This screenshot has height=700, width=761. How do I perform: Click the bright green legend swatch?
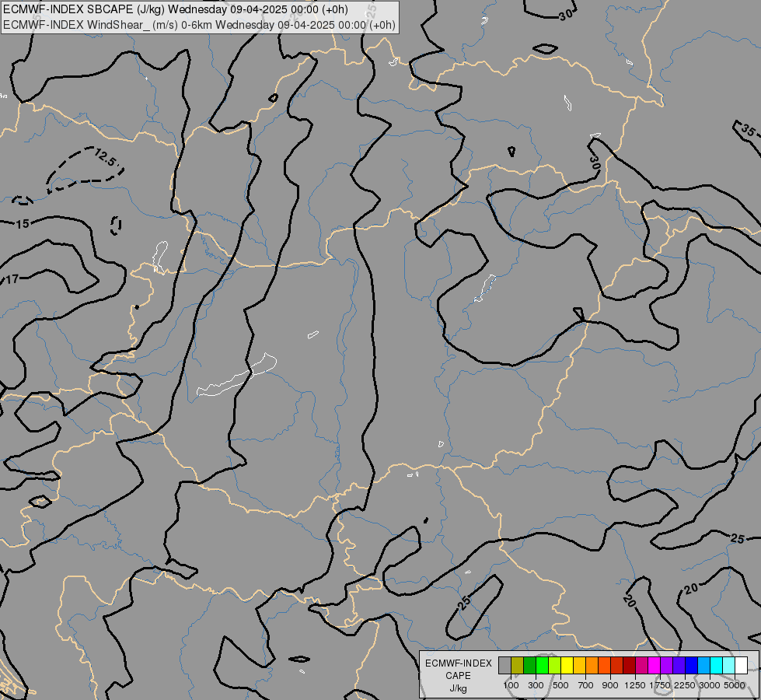(x=542, y=665)
